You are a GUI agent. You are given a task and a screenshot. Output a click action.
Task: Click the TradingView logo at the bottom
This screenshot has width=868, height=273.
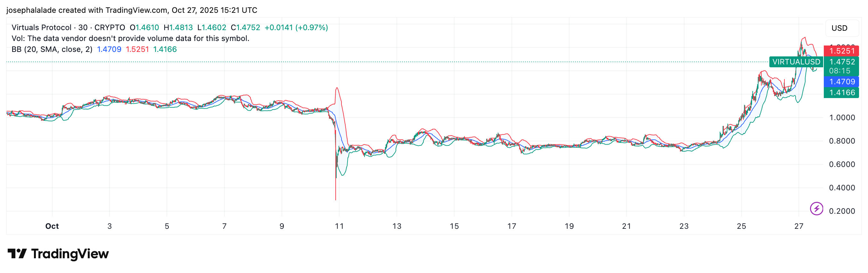[x=58, y=254]
